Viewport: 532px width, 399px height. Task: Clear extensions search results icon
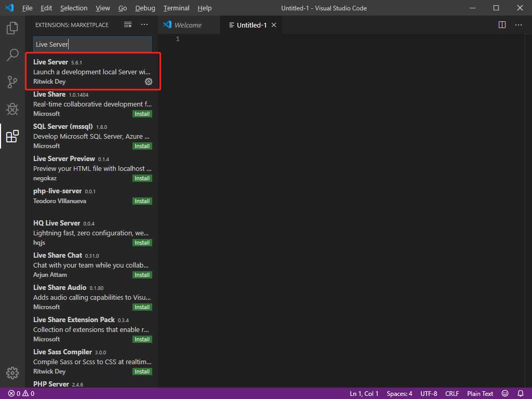(128, 25)
